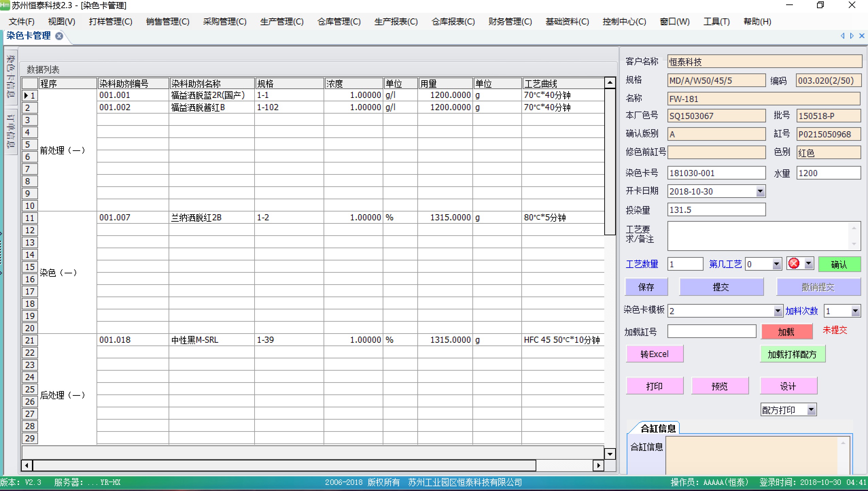Viewport: 868px width, 491px height.
Task: Click the red 加载 button
Action: [x=786, y=332]
